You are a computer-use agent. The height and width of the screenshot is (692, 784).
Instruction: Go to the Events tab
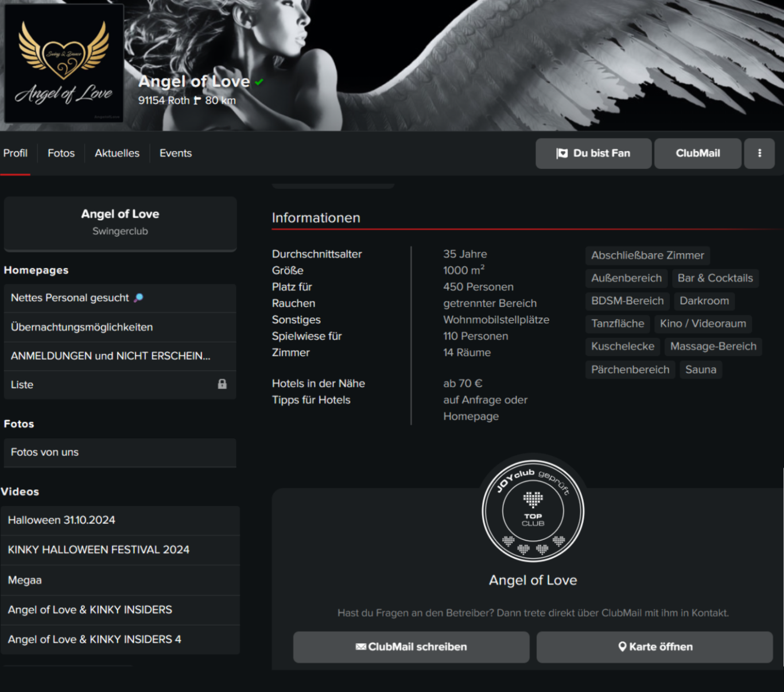176,153
